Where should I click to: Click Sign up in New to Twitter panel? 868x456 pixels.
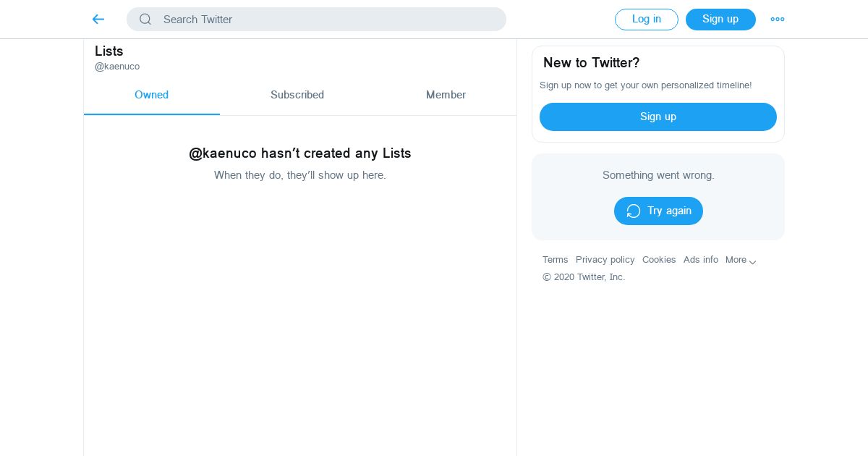658,117
